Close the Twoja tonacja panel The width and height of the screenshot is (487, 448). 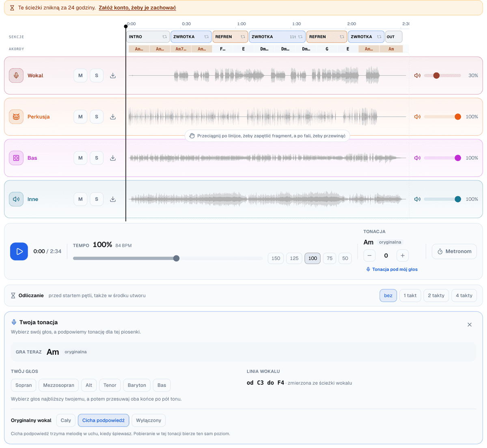point(470,325)
